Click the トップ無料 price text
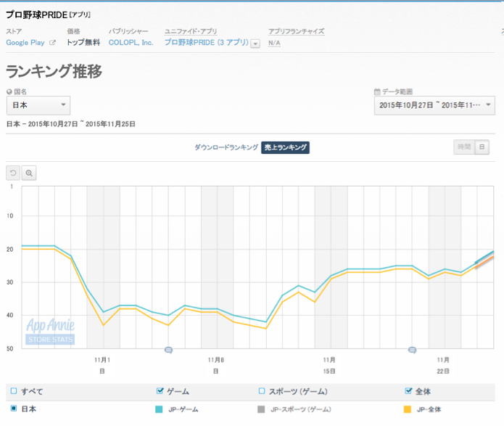Viewport: 504px width, 426px height. 83,43
